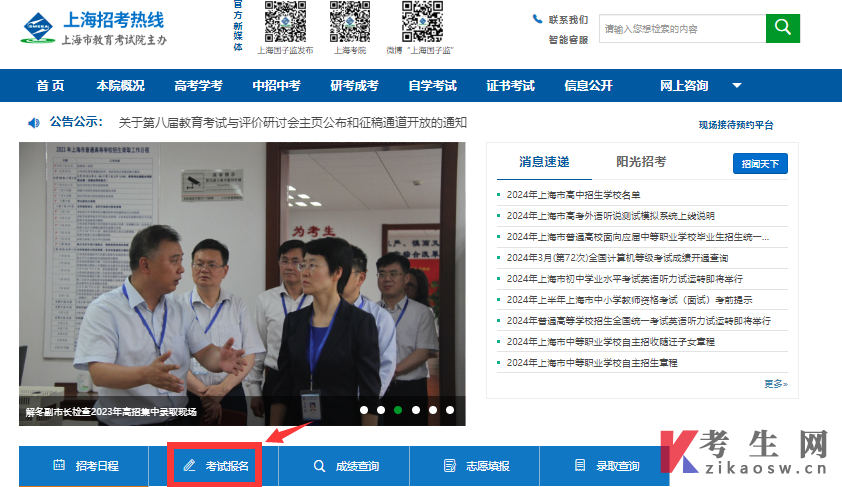Open the 本院概况 menu item
Screen dimensions: 842x487
[120, 85]
